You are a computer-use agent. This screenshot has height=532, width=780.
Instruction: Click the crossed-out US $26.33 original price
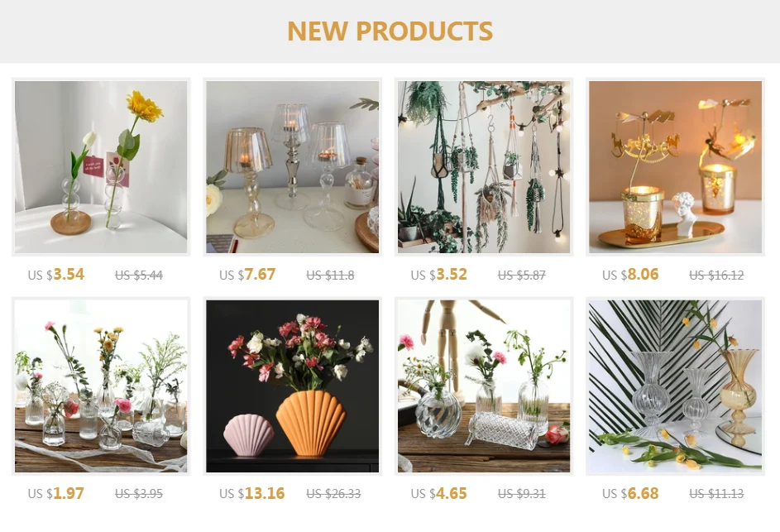334,494
